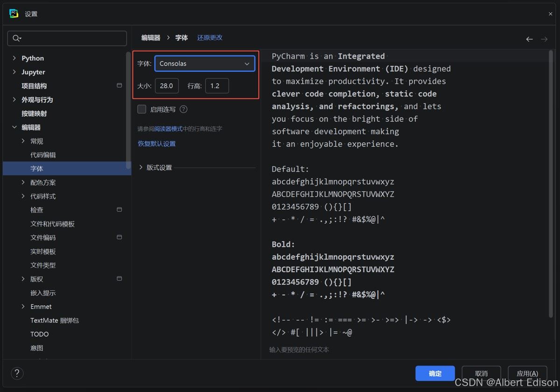The width and height of the screenshot is (560, 392).
Task: Open TODO settings page
Action: (40, 334)
